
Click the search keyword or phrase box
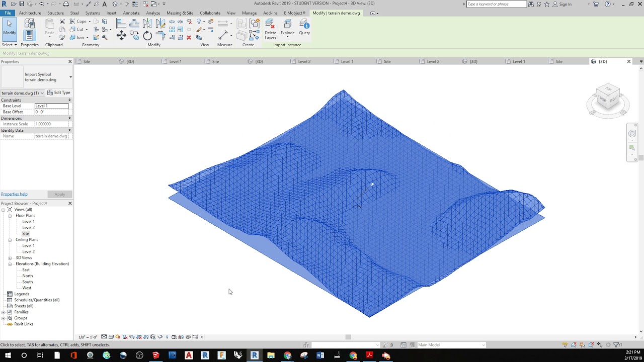[x=496, y=4]
